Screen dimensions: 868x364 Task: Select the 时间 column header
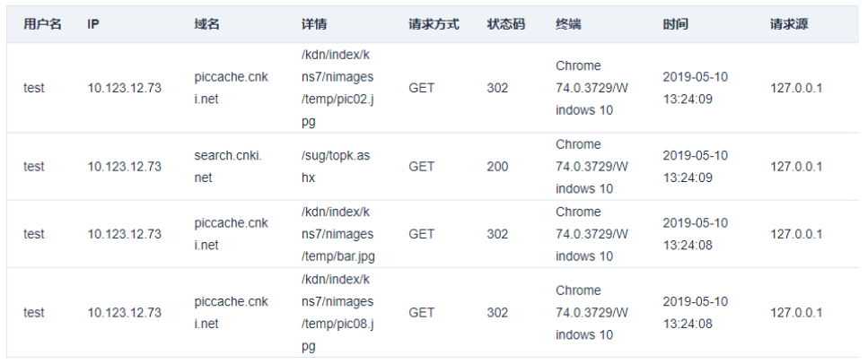(x=675, y=24)
